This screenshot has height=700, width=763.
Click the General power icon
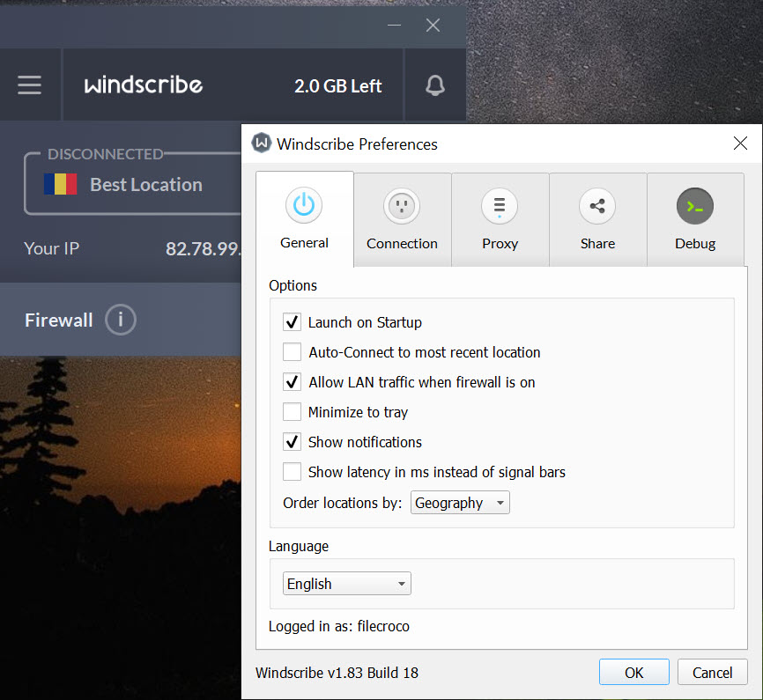[x=304, y=205]
